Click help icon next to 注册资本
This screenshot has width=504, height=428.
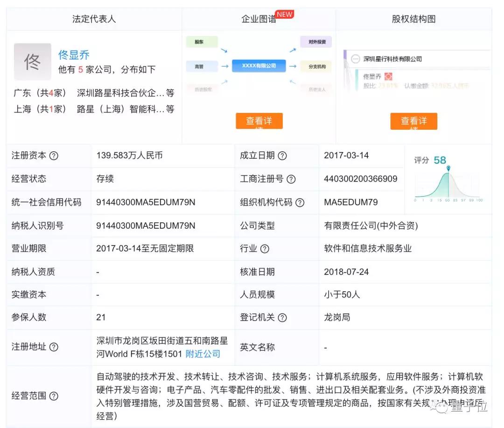pyautogui.click(x=54, y=156)
